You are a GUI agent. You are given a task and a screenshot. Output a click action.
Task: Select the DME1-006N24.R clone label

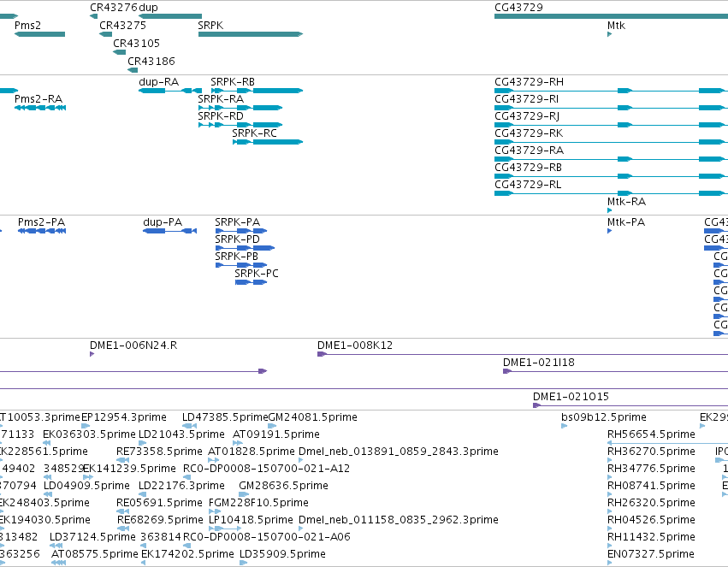(x=133, y=346)
